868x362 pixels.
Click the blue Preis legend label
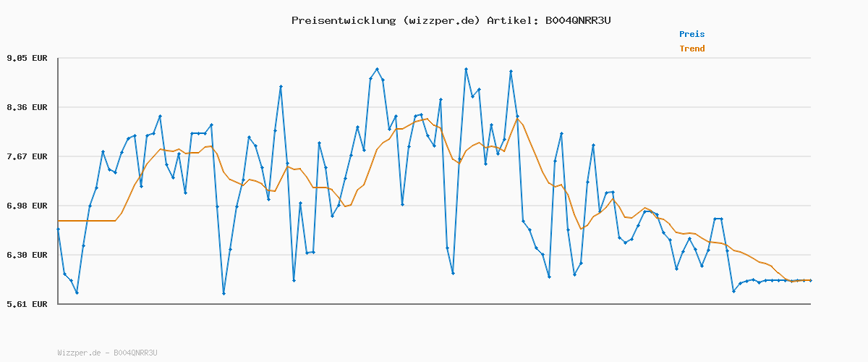tap(692, 34)
